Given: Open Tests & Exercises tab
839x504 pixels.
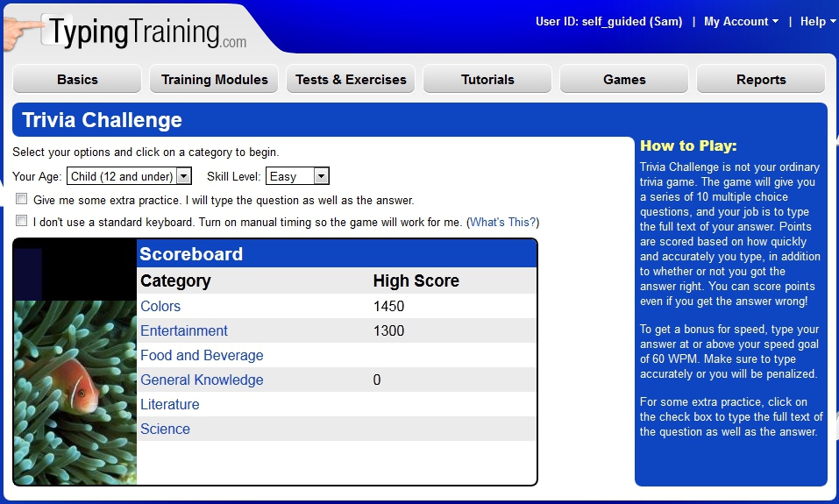Looking at the screenshot, I should pos(351,80).
